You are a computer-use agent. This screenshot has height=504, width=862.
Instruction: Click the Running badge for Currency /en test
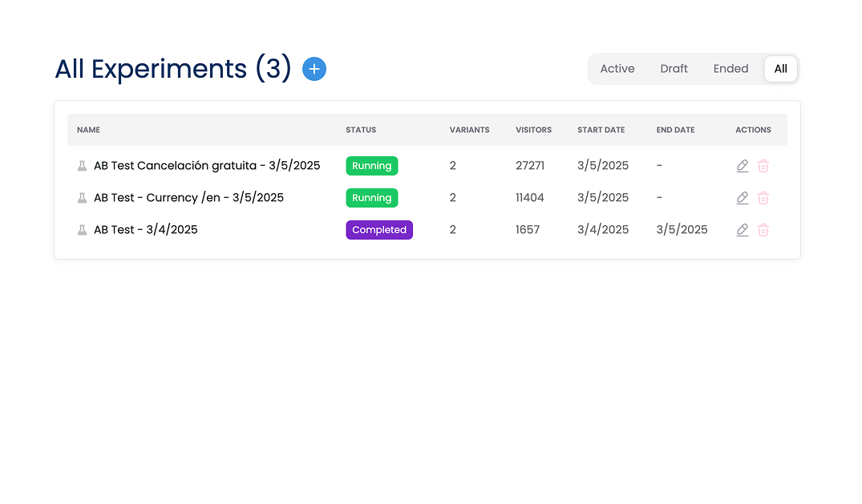click(372, 198)
